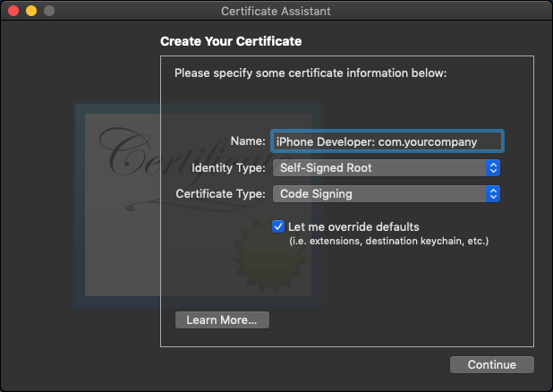The image size is (553, 392).
Task: Click the 'Identity Type:' label
Action: tap(229, 167)
